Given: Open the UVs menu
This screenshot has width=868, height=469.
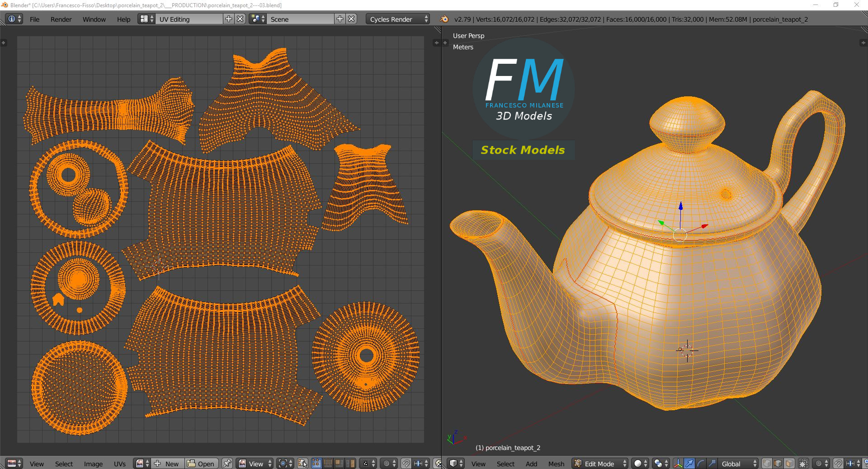Looking at the screenshot, I should pyautogui.click(x=120, y=464).
